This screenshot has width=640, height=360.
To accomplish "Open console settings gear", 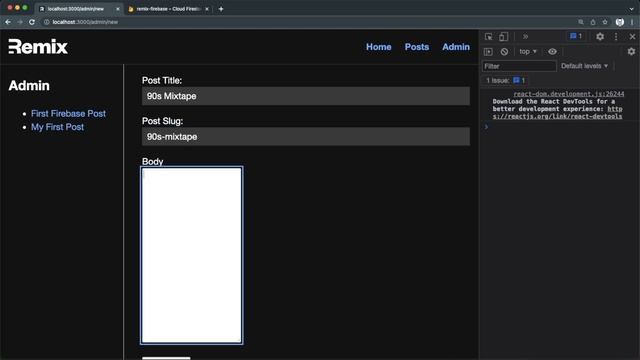I will (x=631, y=52).
